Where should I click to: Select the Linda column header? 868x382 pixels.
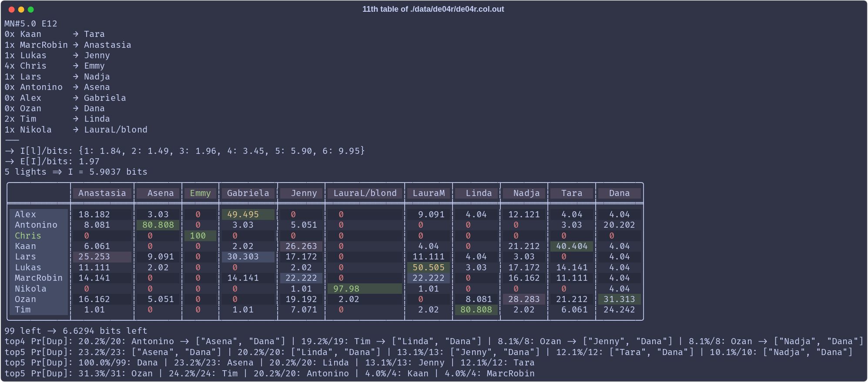pos(476,193)
